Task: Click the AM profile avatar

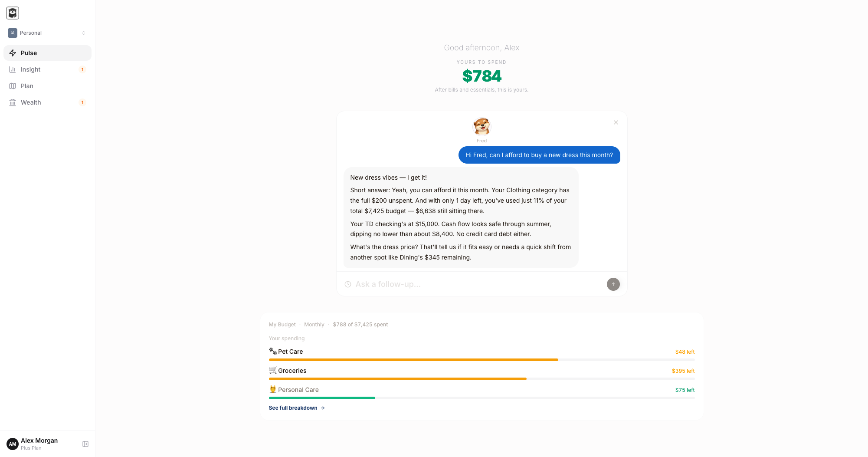Action: click(x=13, y=444)
